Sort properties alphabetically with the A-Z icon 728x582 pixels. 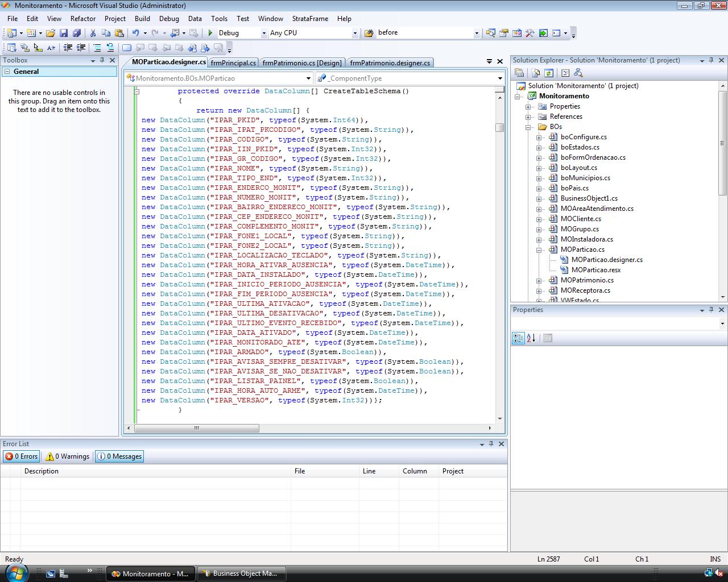point(531,338)
